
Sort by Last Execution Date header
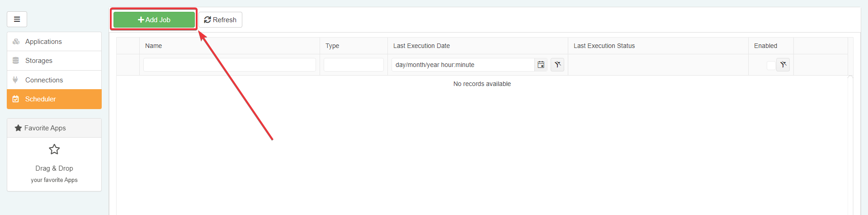421,46
